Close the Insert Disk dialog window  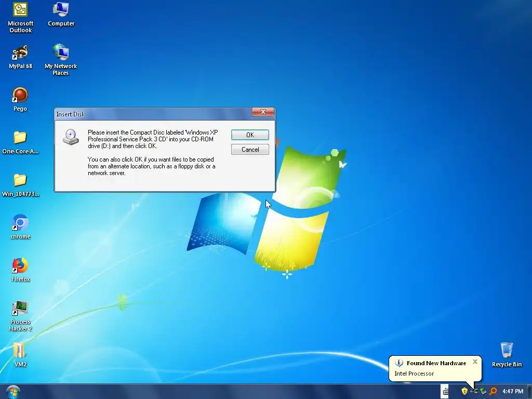(x=263, y=112)
